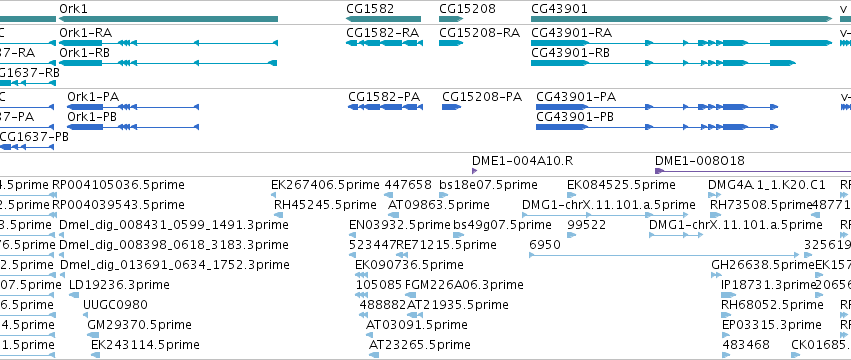Select the DME1-008O18 feature line
The image size is (851, 360).
click(x=753, y=170)
